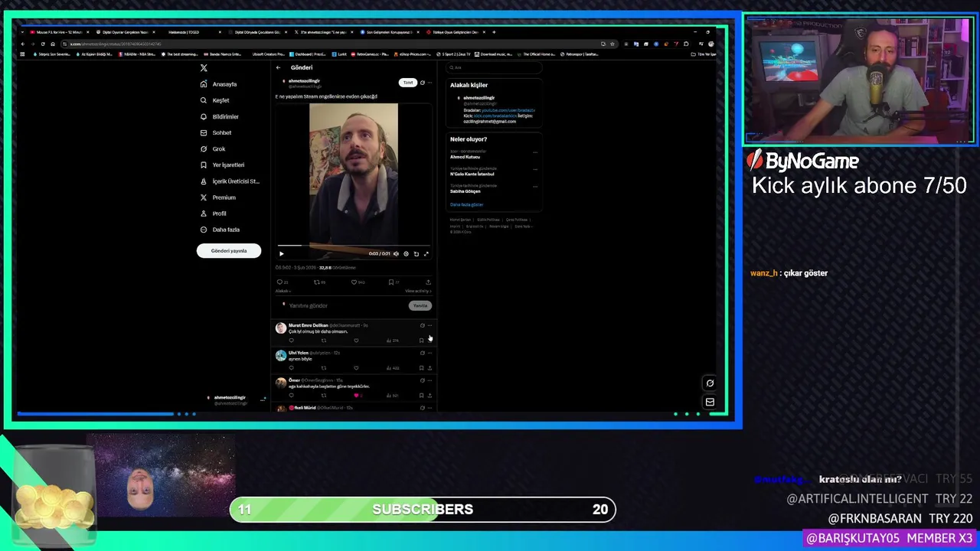Open İçerik Üreticisi Stüdyosu item
This screenshot has height=551, width=980.
coord(230,181)
